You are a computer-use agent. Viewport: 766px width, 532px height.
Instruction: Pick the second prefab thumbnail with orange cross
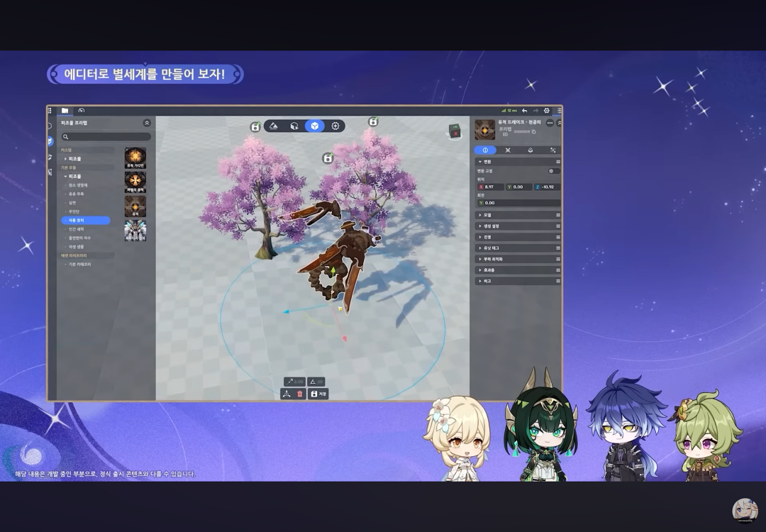pos(135,182)
